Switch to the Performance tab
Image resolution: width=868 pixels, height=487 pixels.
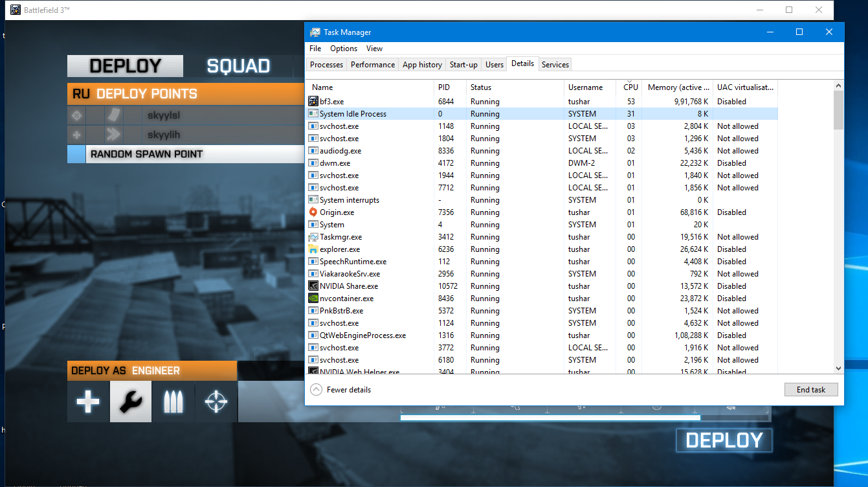tap(373, 65)
